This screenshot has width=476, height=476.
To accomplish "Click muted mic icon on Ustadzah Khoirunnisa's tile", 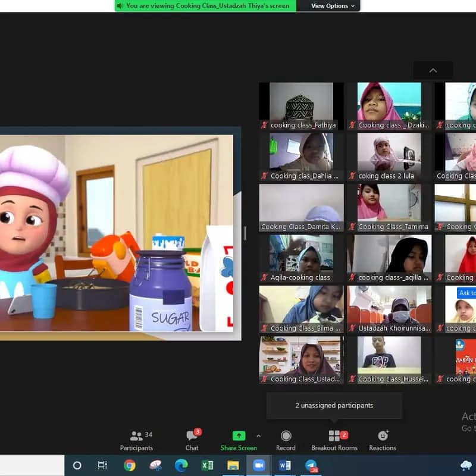I will pyautogui.click(x=352, y=328).
